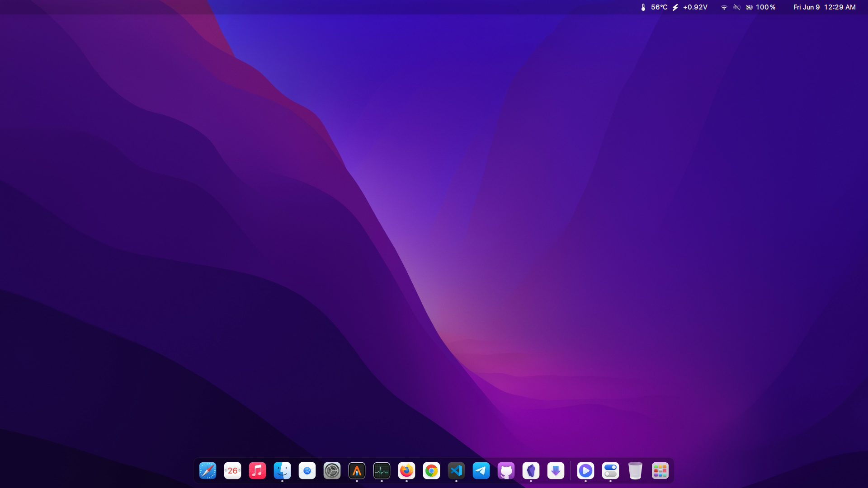Launch Calendar showing date 26
The height and width of the screenshot is (488, 868).
tap(232, 471)
